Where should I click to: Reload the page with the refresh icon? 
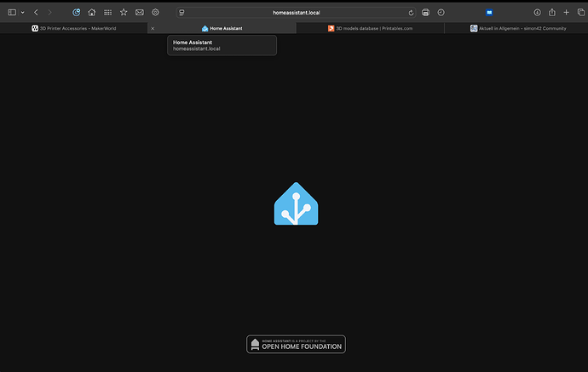coord(411,13)
